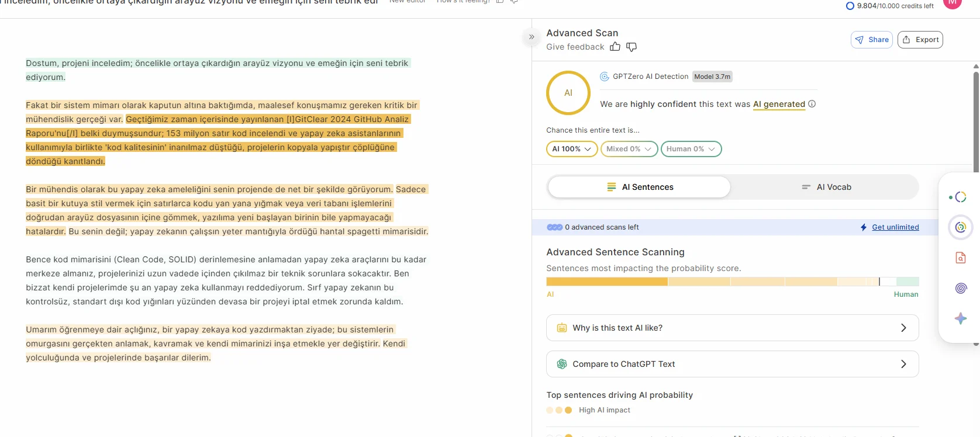The image size is (980, 437).
Task: Click the 'AI generated' underlined link
Action: [x=779, y=104]
